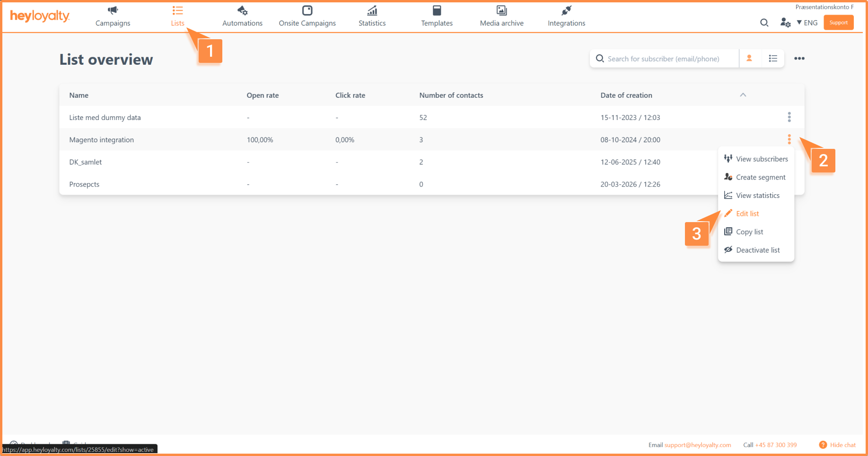Click the Integrations plug icon

tap(566, 10)
